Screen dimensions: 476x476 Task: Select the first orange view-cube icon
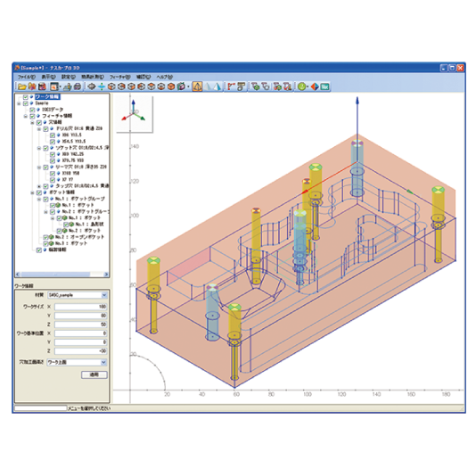point(111,86)
